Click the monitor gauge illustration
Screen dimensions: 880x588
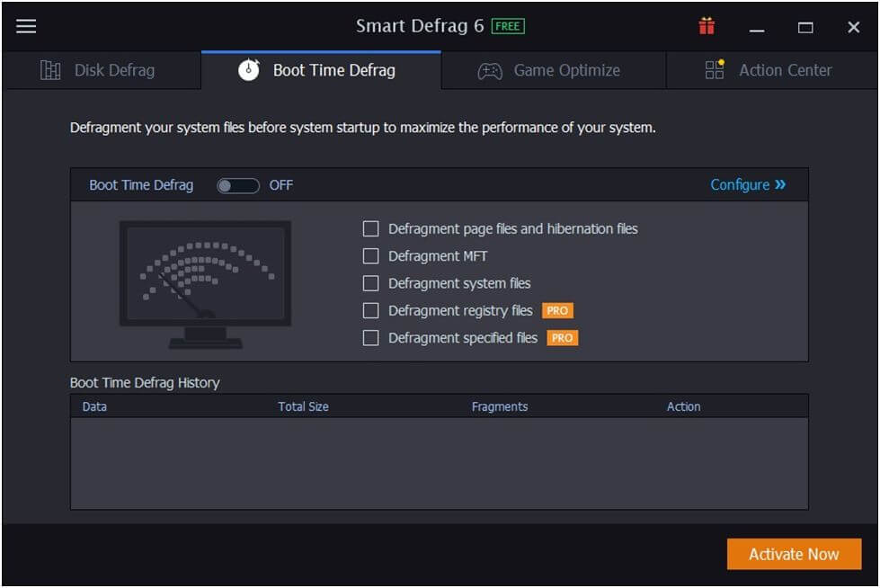pyautogui.click(x=205, y=284)
